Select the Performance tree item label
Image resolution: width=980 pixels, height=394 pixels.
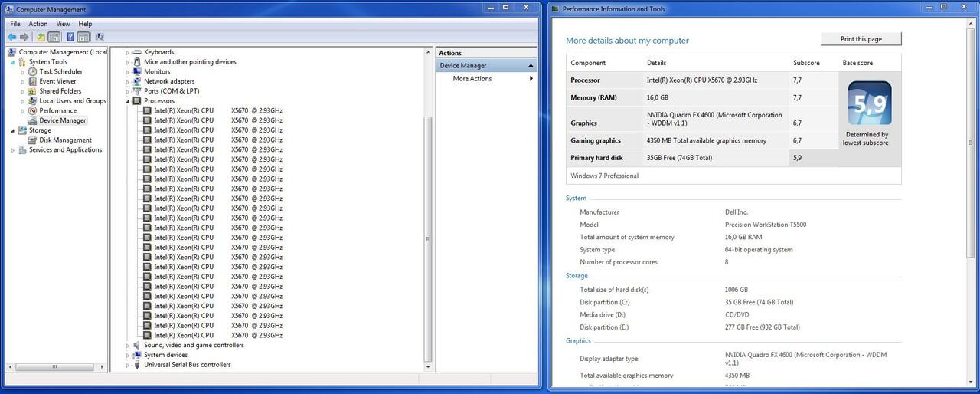coord(58,111)
